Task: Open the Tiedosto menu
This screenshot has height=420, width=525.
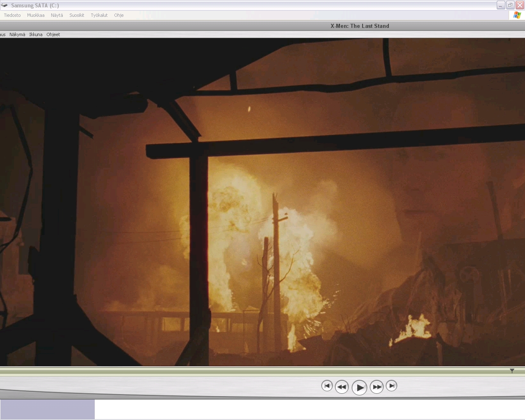Action: (12, 15)
